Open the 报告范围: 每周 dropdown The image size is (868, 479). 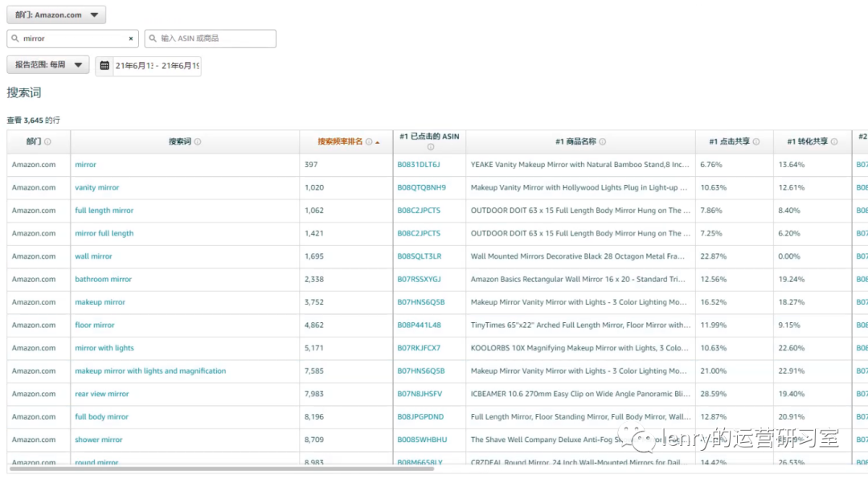(48, 65)
